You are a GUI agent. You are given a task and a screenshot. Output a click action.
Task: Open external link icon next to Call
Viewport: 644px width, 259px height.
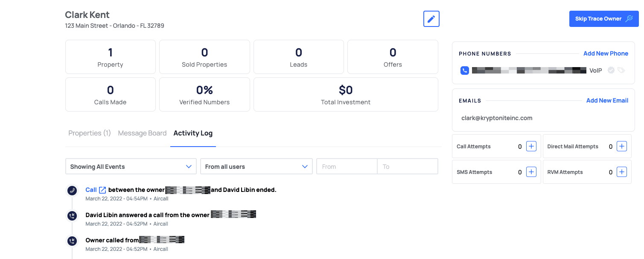[102, 190]
